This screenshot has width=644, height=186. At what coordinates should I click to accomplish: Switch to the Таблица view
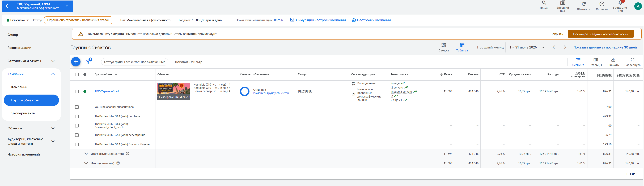tap(462, 47)
